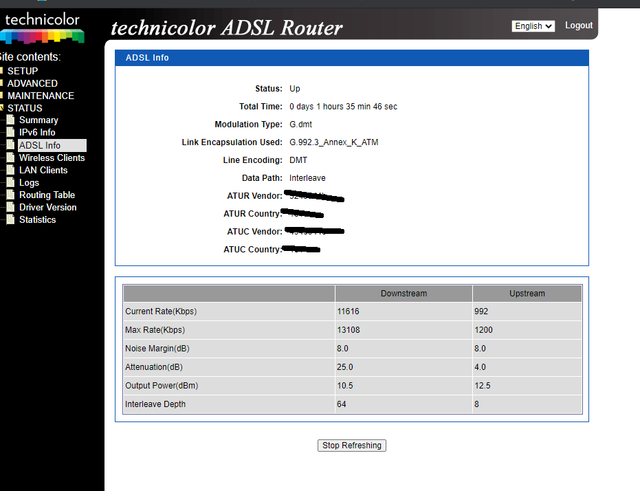Click the Noise Margin(dB) row label
This screenshot has width=640, height=491.
(x=157, y=349)
